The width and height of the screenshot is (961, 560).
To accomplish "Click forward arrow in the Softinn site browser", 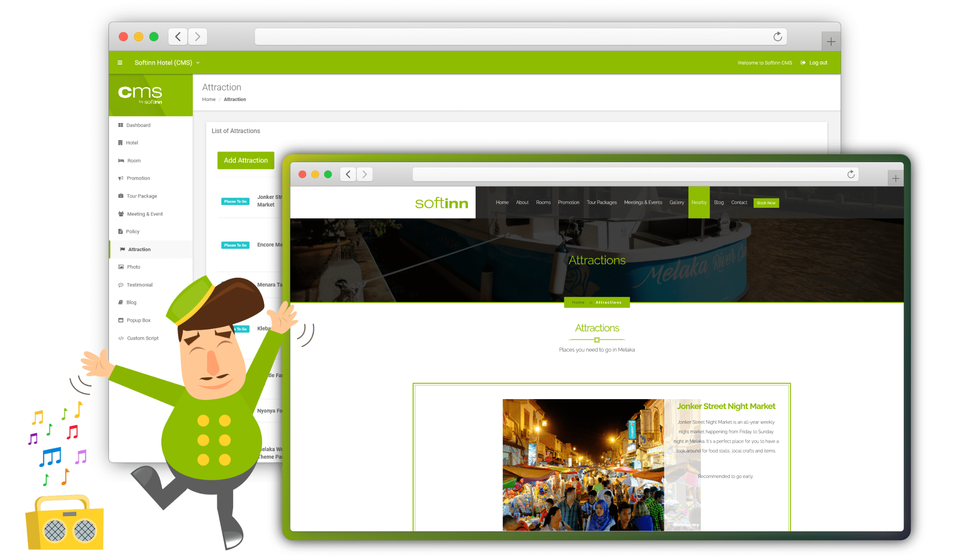I will point(365,174).
